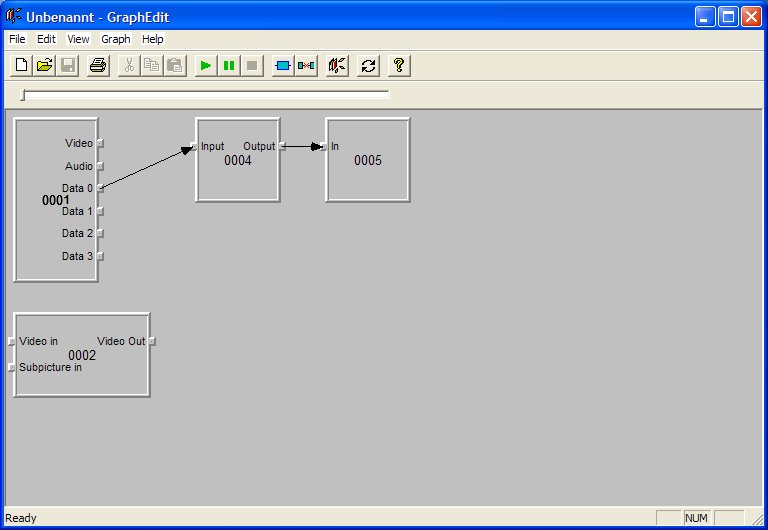Stop the graph with grey square
768x530 pixels.
252,65
